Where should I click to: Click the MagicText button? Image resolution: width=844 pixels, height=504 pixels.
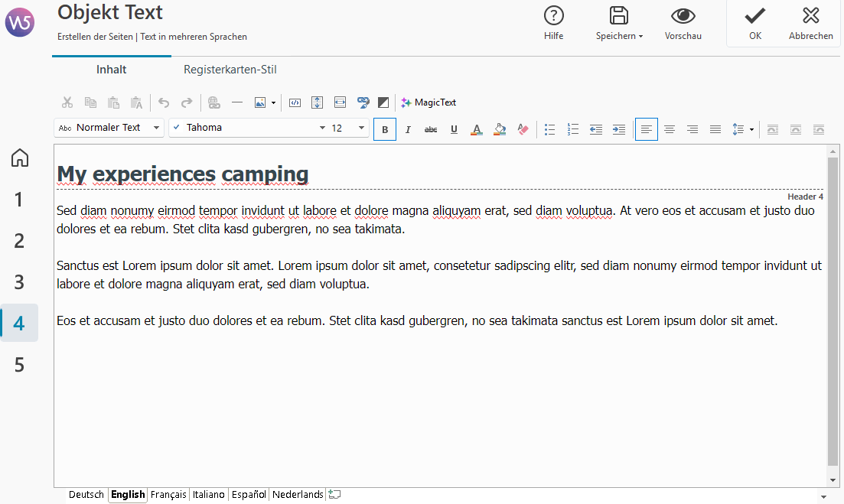coord(429,102)
